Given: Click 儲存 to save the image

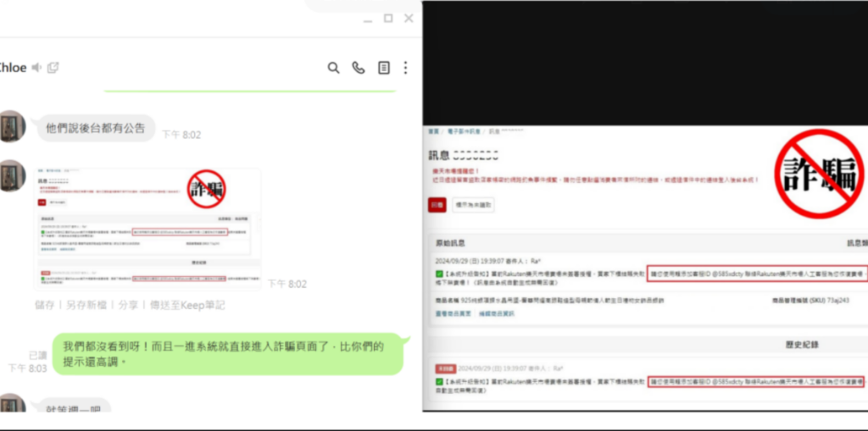Looking at the screenshot, I should (46, 305).
